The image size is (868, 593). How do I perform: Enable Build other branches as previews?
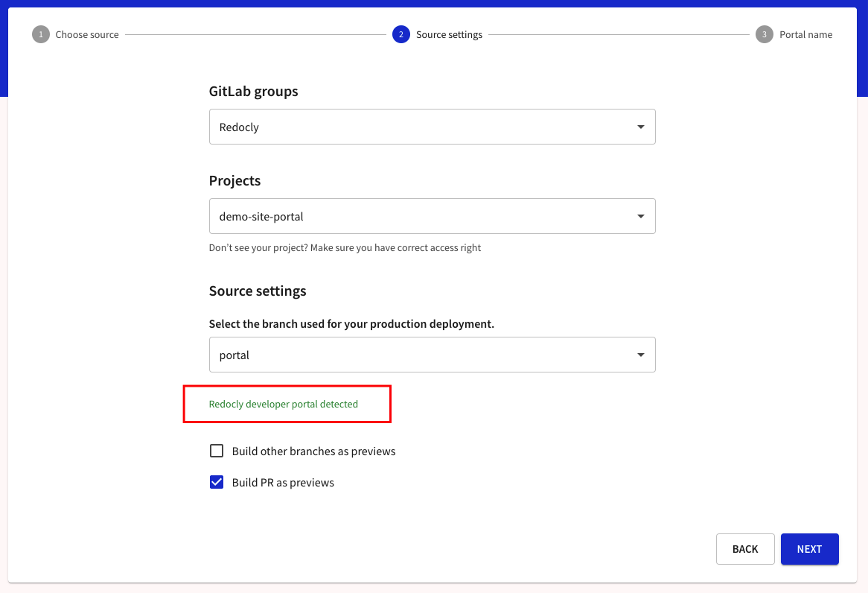217,451
